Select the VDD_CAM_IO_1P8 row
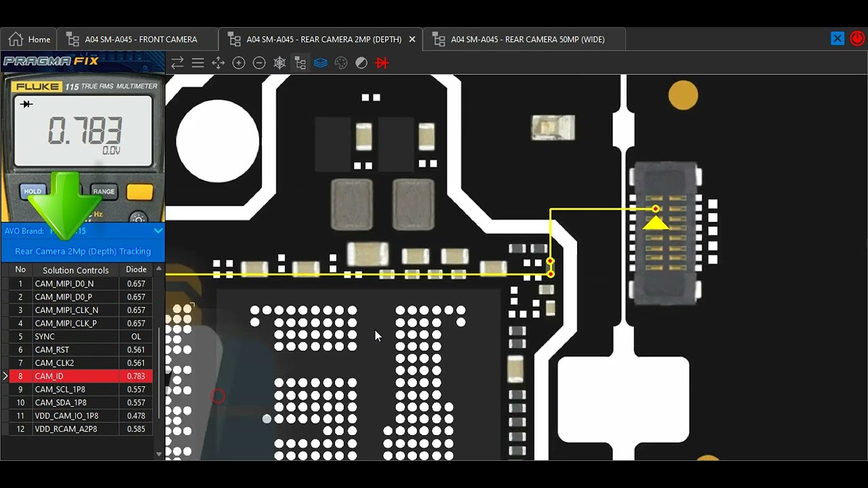 tap(81, 416)
